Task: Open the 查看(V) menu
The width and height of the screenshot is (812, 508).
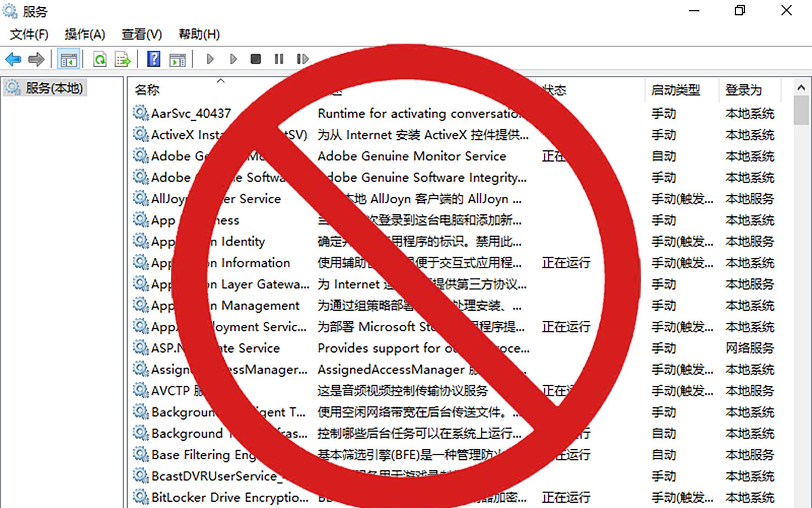Action: click(142, 34)
